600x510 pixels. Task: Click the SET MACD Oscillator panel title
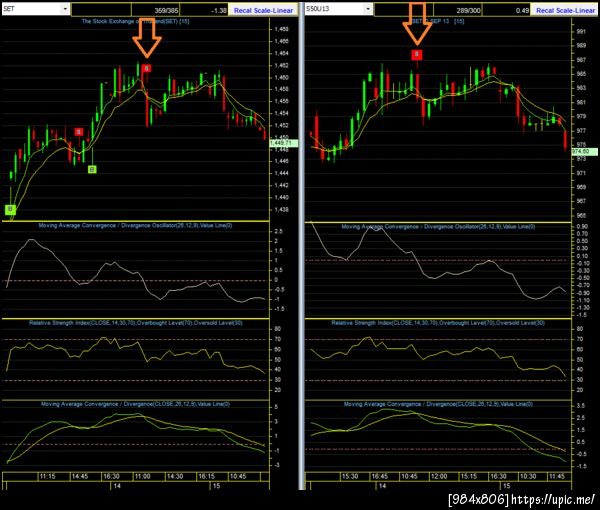135,225
